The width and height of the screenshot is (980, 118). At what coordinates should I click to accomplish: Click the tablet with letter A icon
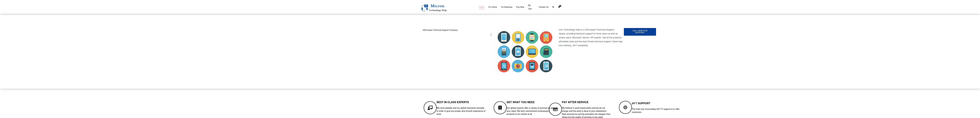click(504, 66)
